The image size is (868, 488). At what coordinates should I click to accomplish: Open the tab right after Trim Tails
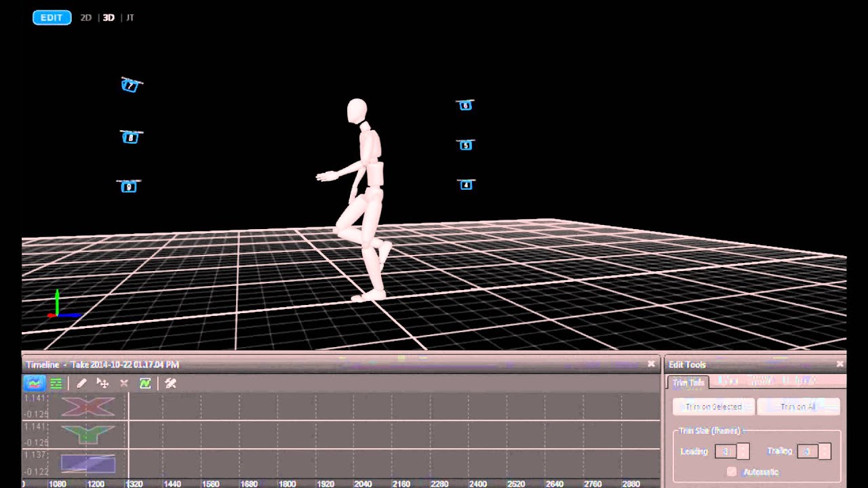[728, 382]
